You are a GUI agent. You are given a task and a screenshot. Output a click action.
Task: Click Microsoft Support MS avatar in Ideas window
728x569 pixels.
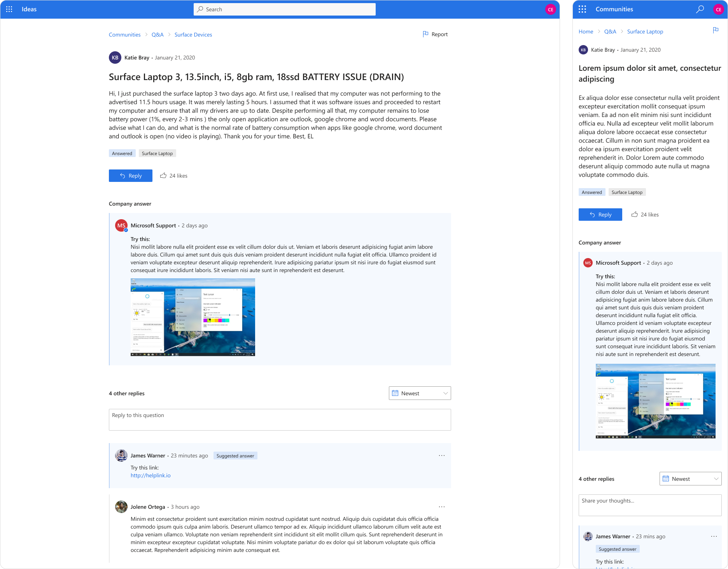tap(121, 225)
